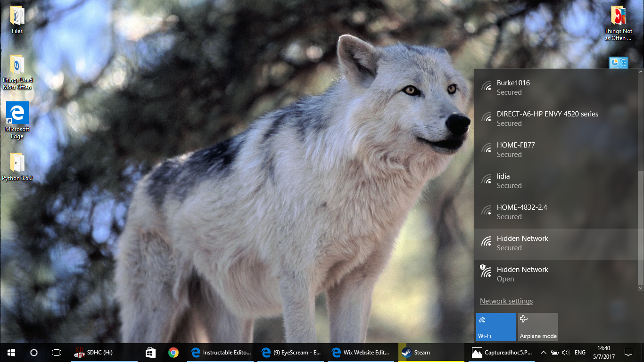Click the Wi-Fi signal icon beside Burke1016
The height and width of the screenshot is (362, 644).
point(486,85)
